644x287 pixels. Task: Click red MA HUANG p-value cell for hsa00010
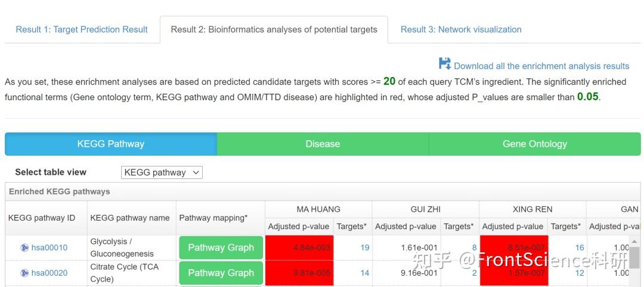click(299, 248)
